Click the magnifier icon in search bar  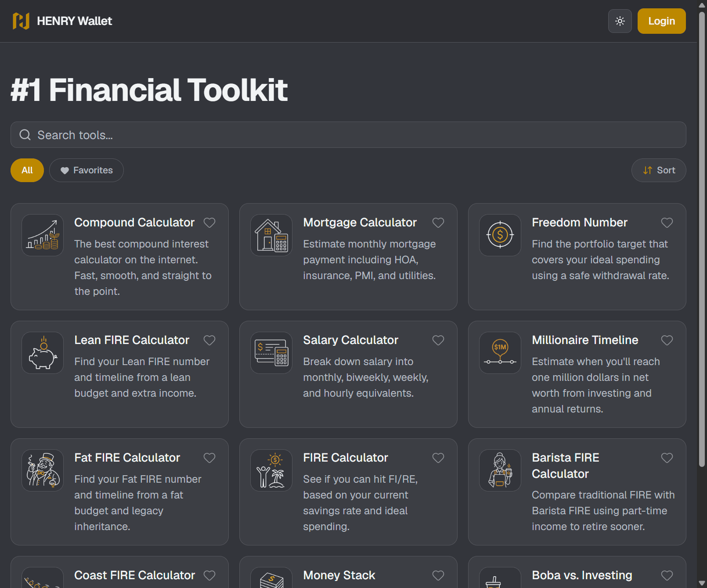pyautogui.click(x=25, y=135)
